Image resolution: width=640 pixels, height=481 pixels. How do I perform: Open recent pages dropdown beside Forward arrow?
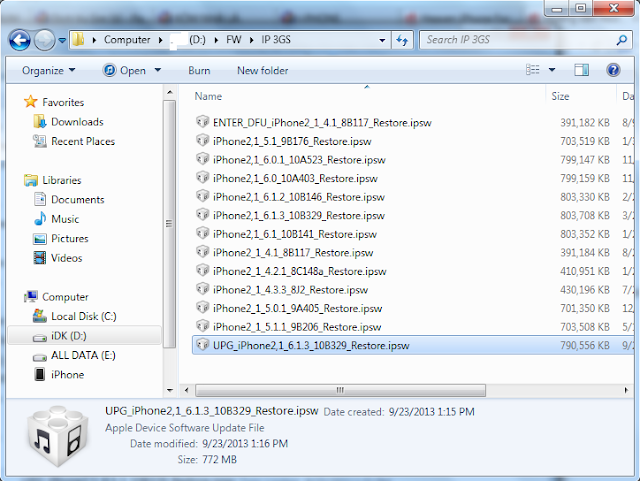point(62,40)
